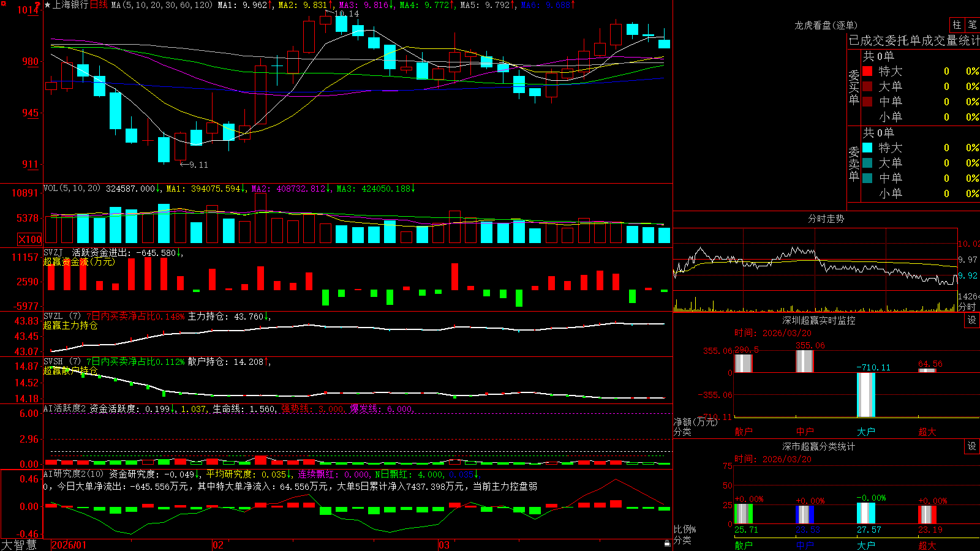Click the 委卖单 section label

coord(854,163)
